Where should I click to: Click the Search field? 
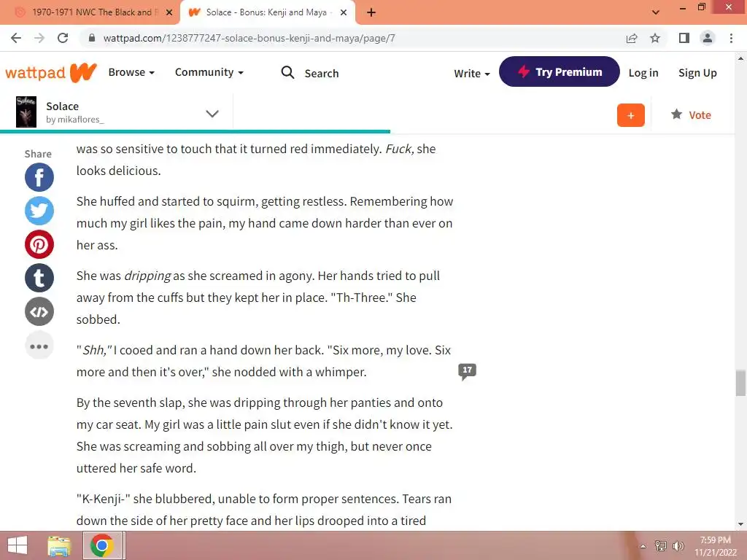[x=310, y=73]
